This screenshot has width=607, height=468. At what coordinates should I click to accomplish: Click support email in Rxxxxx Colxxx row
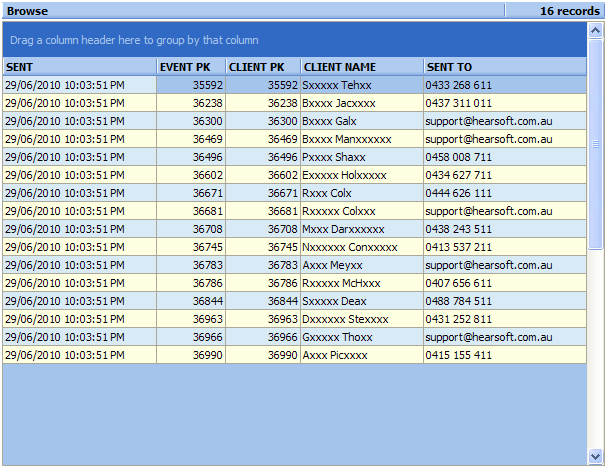[489, 211]
